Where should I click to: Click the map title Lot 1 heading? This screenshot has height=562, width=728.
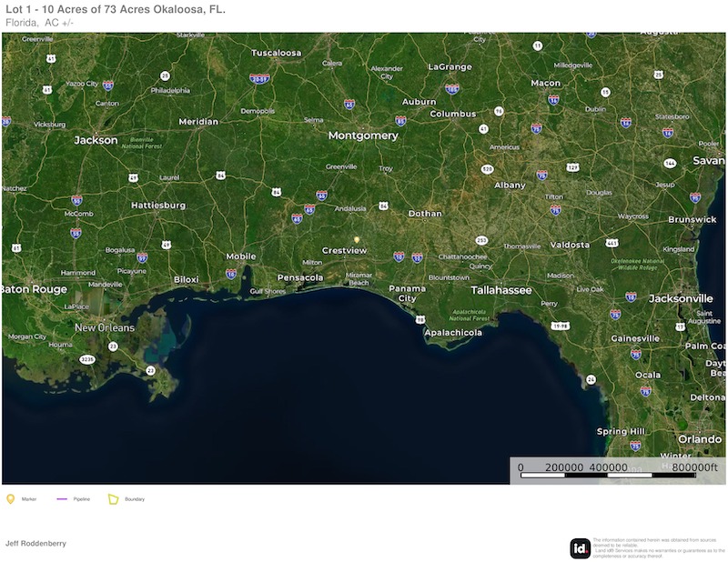pyautogui.click(x=116, y=9)
